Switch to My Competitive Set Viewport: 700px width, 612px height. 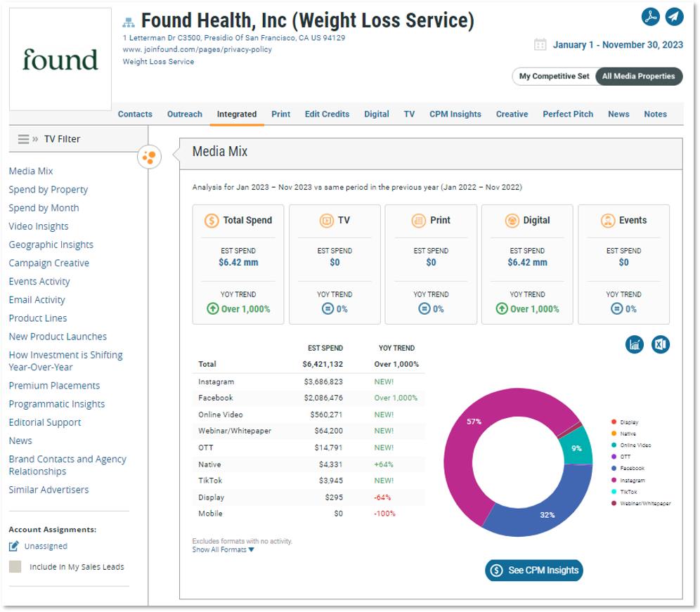click(x=554, y=77)
